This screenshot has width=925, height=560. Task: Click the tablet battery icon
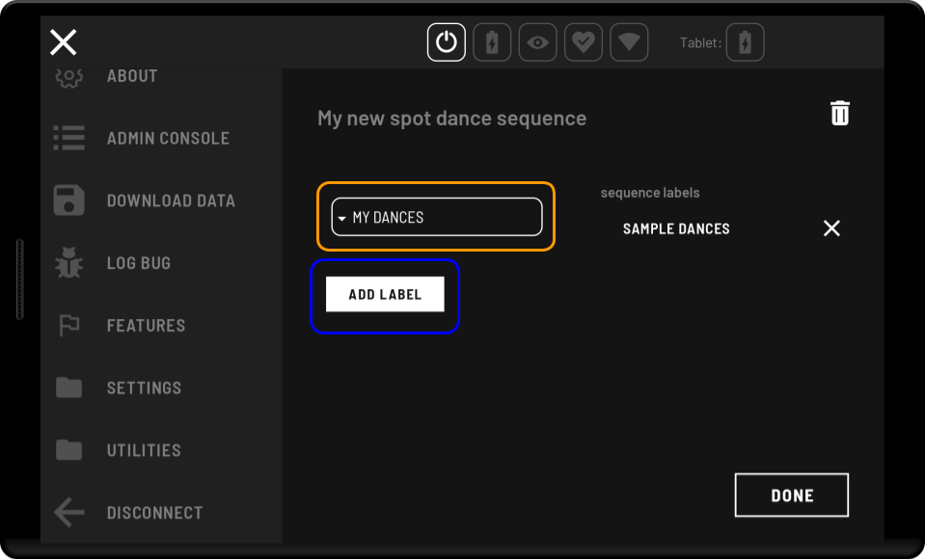point(745,42)
